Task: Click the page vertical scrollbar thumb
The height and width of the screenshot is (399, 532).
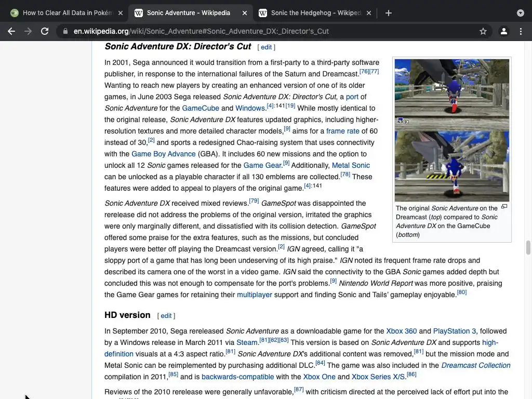Action: (528, 247)
